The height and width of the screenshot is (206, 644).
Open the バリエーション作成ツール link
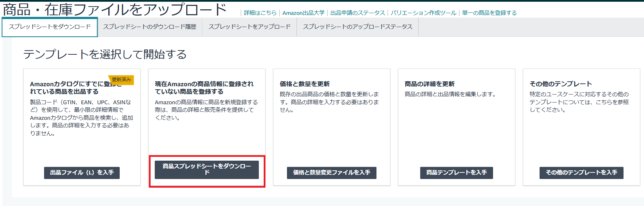(x=424, y=13)
